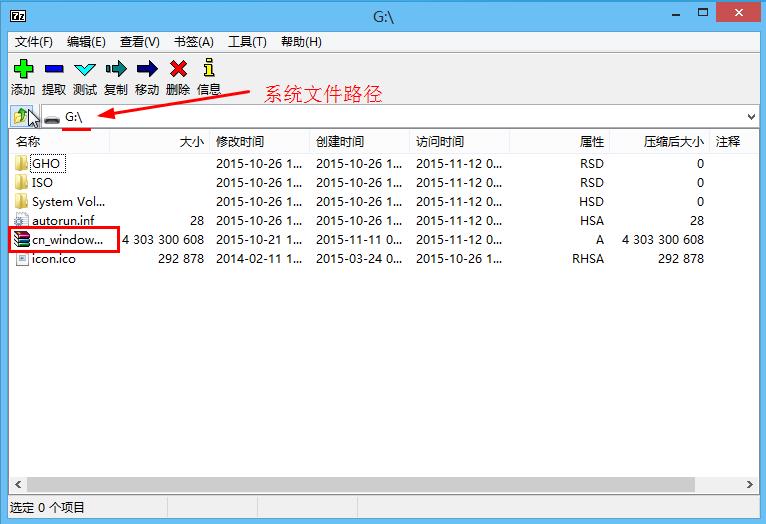Open the 查看(V) menu
766x524 pixels.
[x=140, y=42]
